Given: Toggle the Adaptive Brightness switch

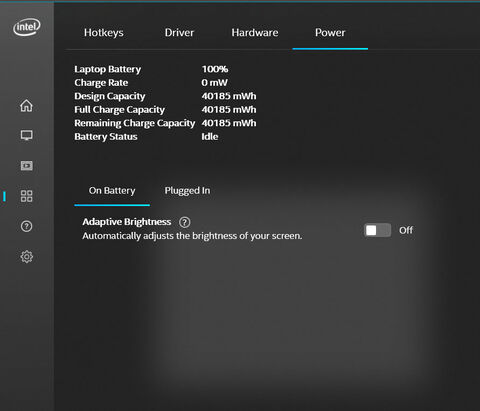Looking at the screenshot, I should [x=377, y=230].
